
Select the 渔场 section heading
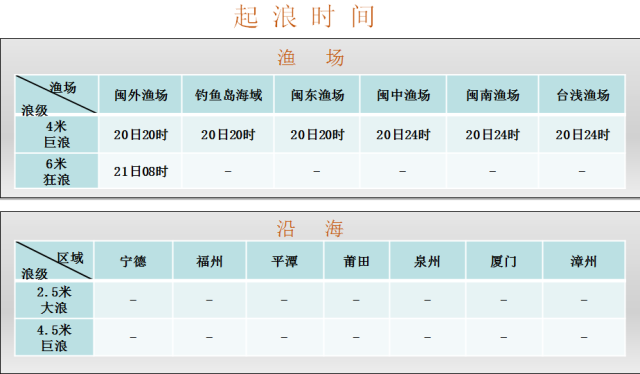point(311,58)
